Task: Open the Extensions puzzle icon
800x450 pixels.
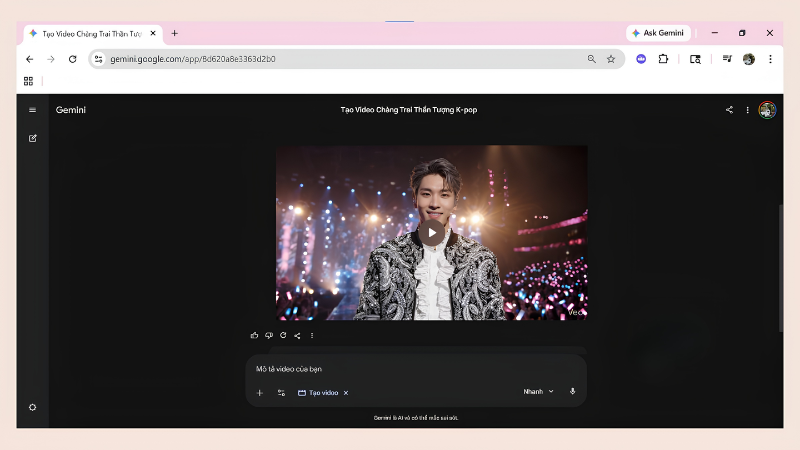Action: (663, 59)
